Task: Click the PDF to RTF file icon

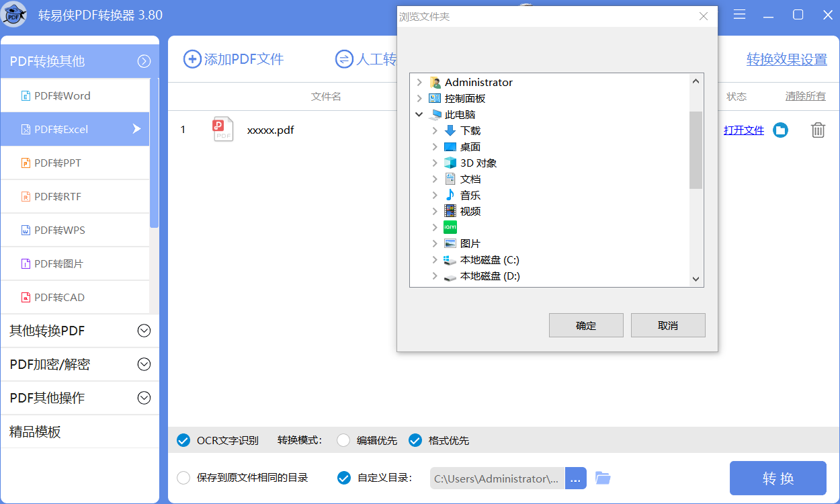Action: coord(26,197)
